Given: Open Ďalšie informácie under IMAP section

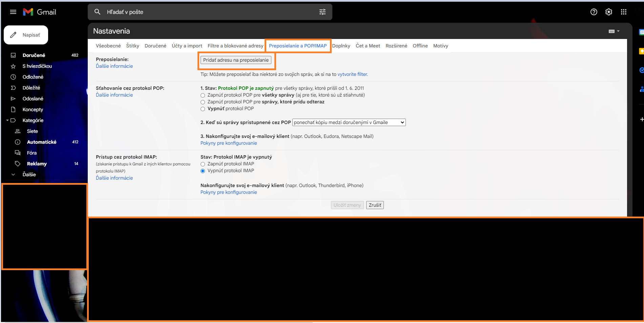Looking at the screenshot, I should [114, 178].
